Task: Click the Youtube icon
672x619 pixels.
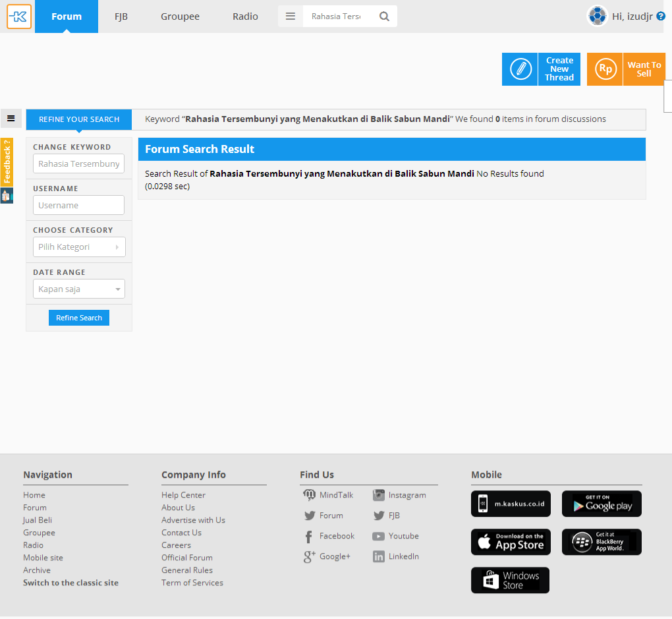Action: click(378, 536)
